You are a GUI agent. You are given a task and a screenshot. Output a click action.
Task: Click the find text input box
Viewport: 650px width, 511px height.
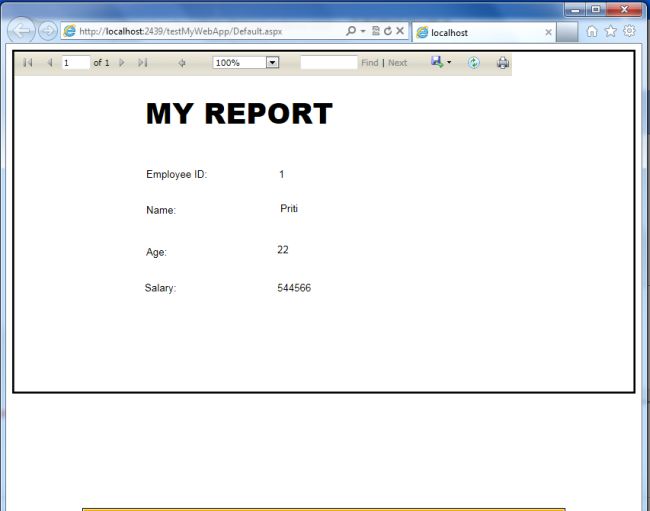coord(329,63)
